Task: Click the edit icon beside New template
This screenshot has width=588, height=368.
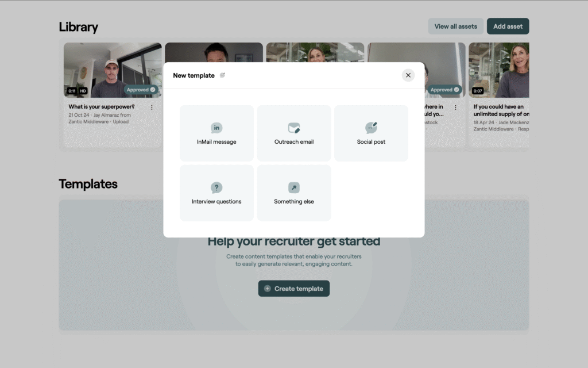Action: (222, 75)
